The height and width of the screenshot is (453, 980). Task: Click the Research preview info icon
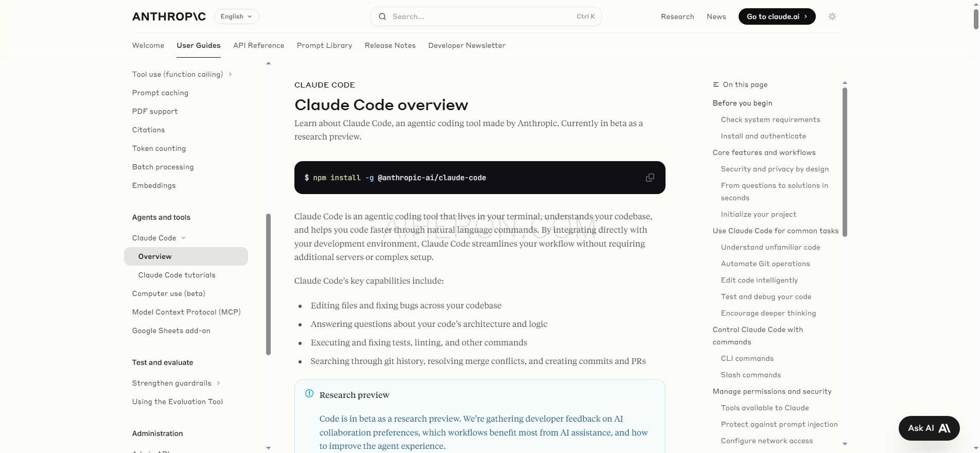point(309,394)
